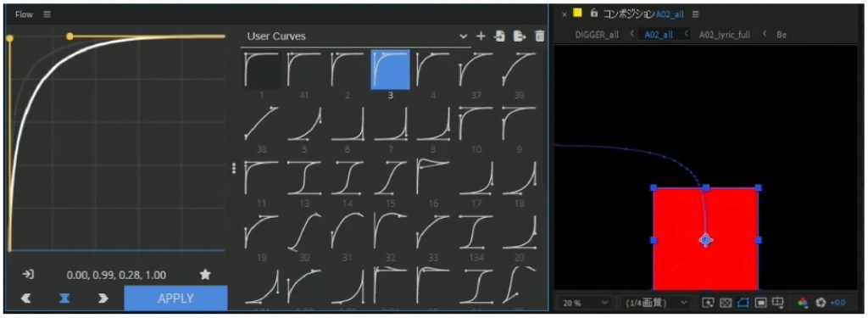Open the User Curves dropdown
The height and width of the screenshot is (318, 868).
tap(355, 36)
